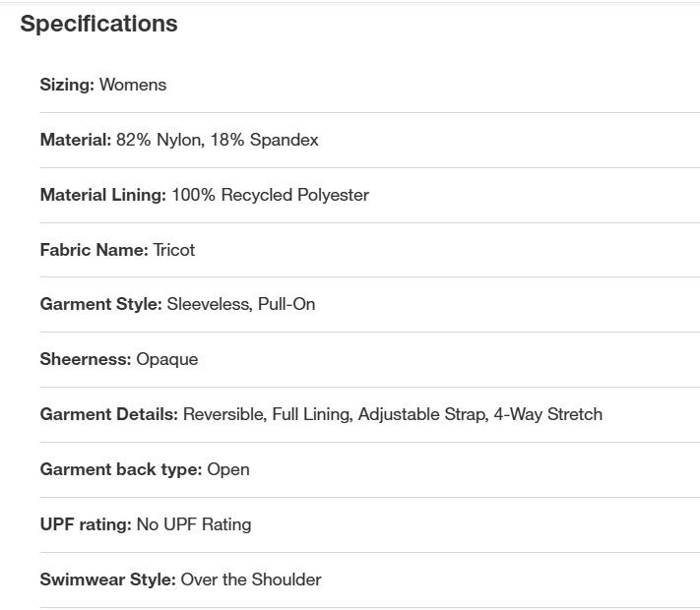This screenshot has width=700, height=610.
Task: Click the Opaque sheerness value
Action: 167,359
